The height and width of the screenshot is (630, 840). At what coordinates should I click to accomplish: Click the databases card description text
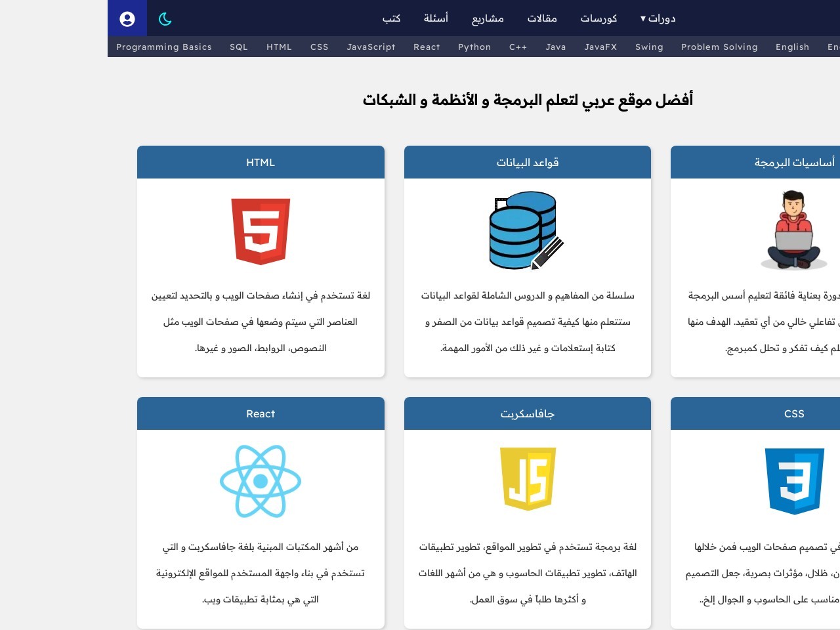[528, 322]
